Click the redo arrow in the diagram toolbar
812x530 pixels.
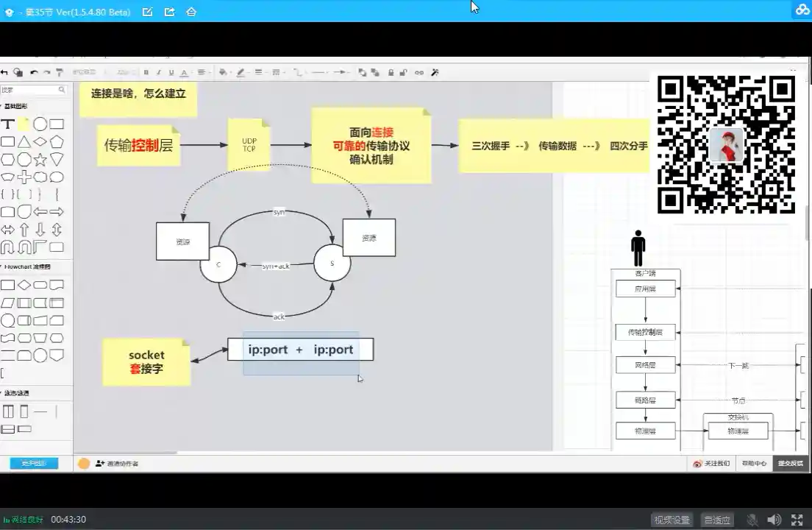[x=46, y=73]
